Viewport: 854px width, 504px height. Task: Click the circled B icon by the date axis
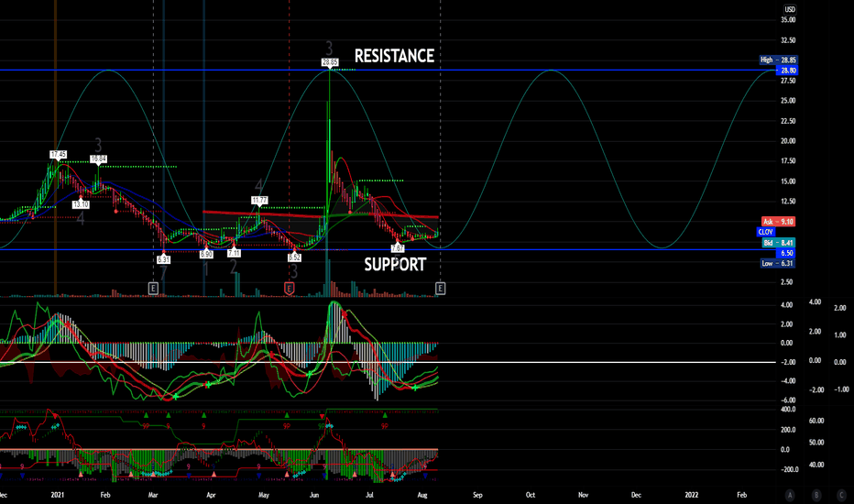816,495
